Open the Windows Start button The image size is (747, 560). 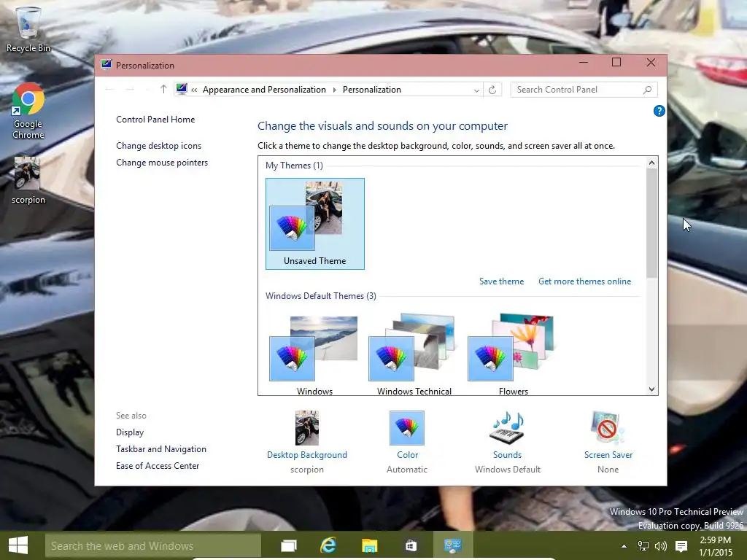pyautogui.click(x=18, y=545)
